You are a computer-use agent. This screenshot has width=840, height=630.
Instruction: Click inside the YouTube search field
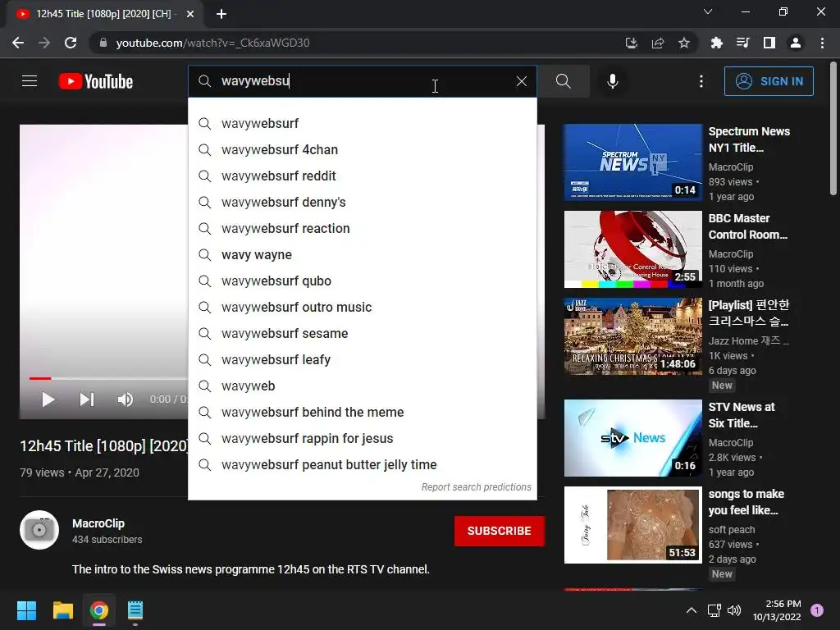pos(362,81)
